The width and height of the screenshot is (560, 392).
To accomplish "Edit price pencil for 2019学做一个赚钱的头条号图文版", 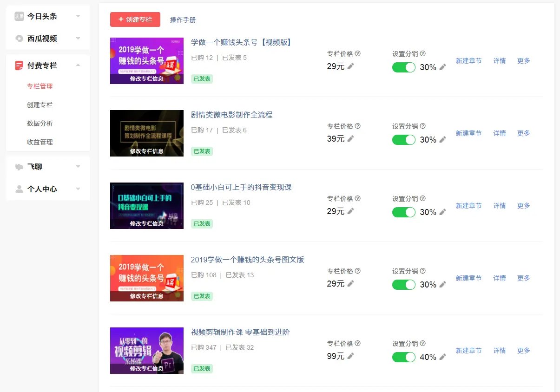I will pyautogui.click(x=350, y=284).
